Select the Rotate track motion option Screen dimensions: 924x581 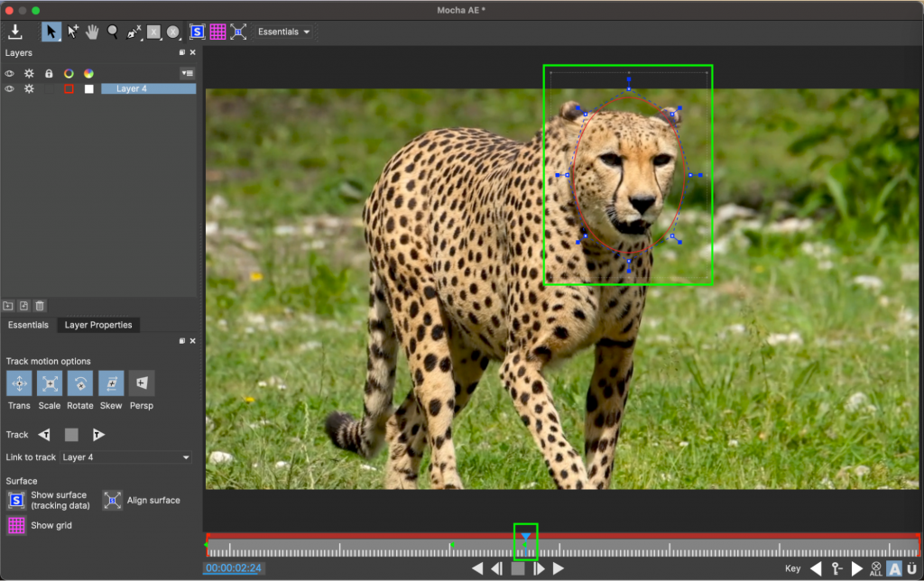[79, 383]
